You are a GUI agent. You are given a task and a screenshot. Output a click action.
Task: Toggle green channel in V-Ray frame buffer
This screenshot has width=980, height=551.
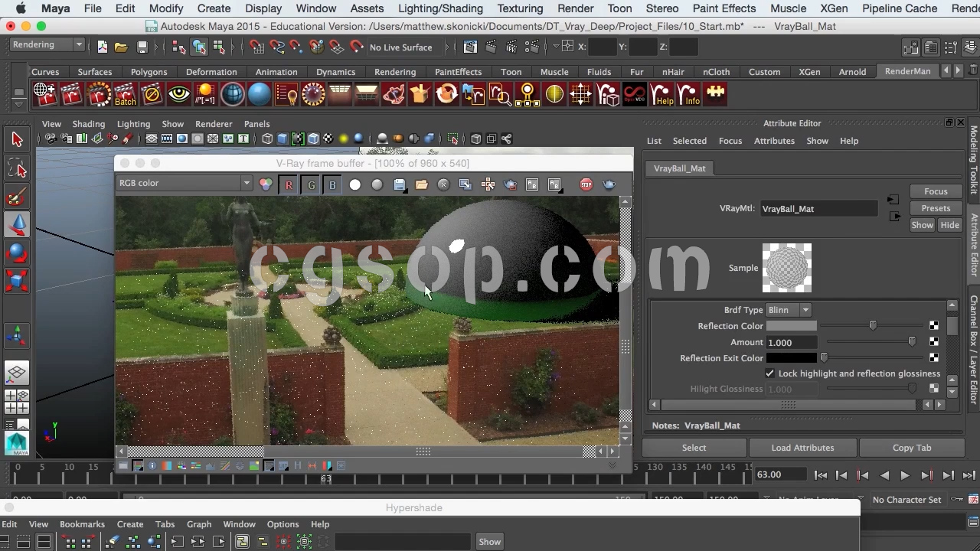click(311, 184)
